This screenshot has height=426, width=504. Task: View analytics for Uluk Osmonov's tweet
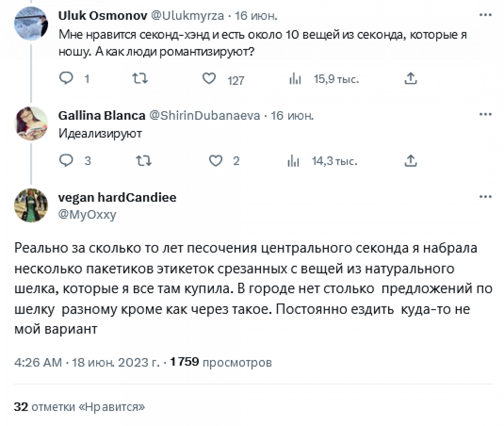coord(295,79)
